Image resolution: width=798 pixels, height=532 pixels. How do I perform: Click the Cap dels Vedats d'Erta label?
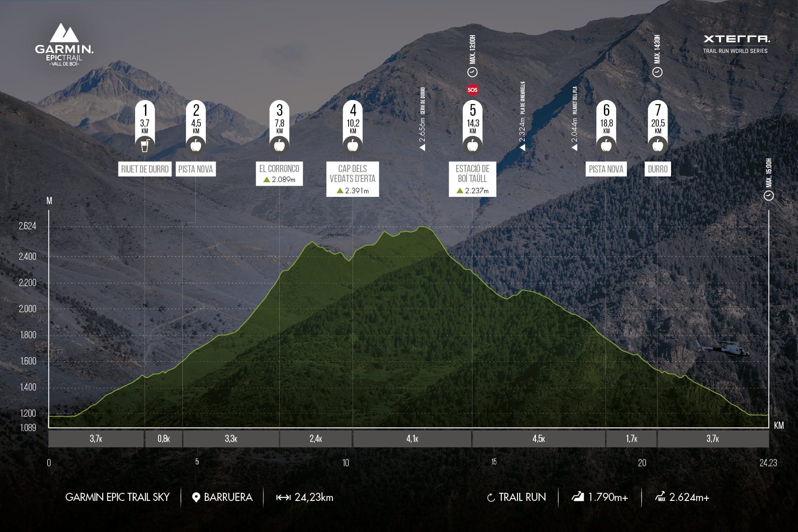(353, 179)
